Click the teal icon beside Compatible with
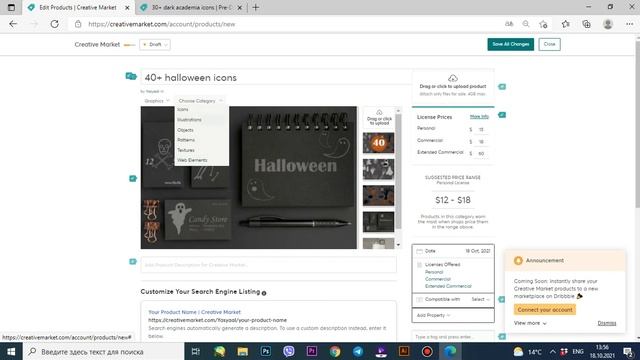The width and height of the screenshot is (640, 360). (502, 300)
